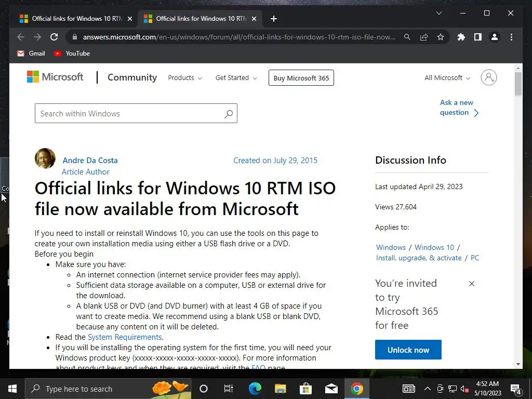
Task: Click the muted volume tray icon
Action: coord(465,389)
